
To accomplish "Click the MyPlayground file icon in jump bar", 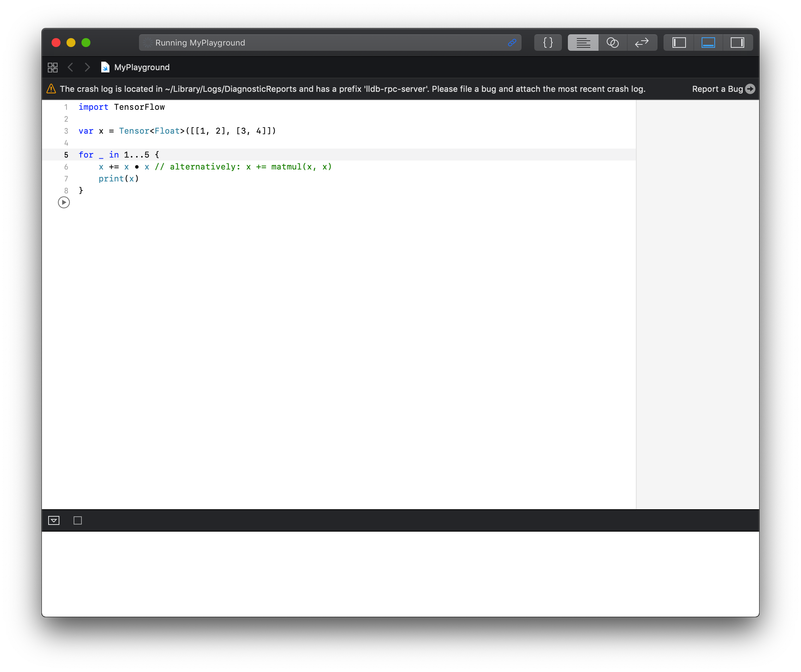I will coord(105,67).
